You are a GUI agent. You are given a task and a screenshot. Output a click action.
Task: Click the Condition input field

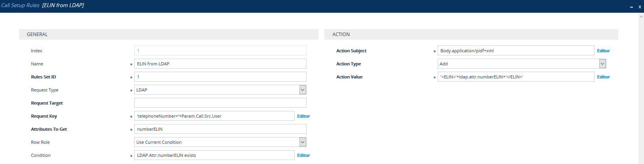tap(214, 155)
